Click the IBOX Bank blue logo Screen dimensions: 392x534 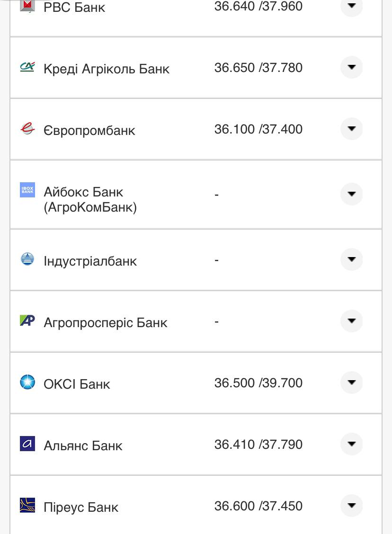point(27,190)
